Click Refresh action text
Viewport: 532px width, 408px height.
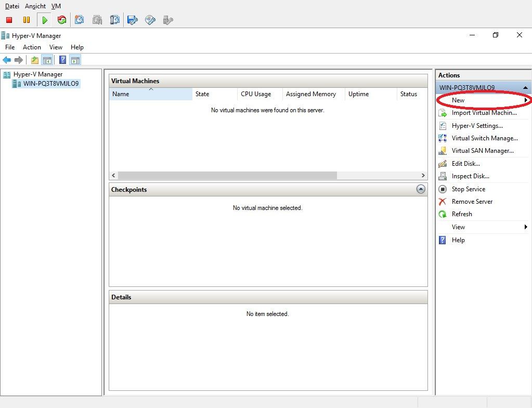462,214
